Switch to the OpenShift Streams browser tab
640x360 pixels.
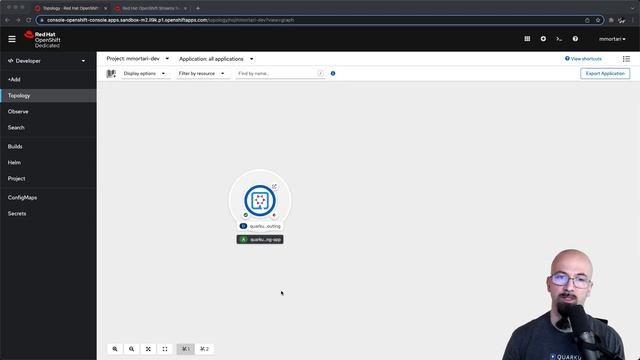(x=150, y=8)
